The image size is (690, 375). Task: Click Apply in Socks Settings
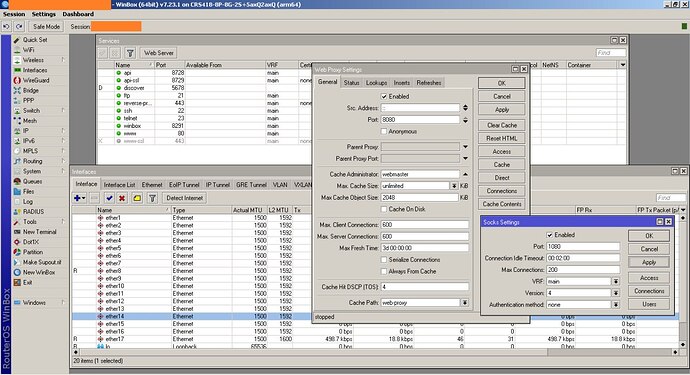(x=649, y=262)
